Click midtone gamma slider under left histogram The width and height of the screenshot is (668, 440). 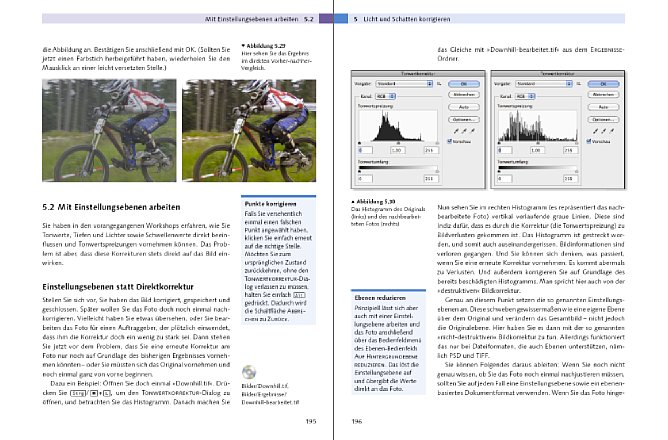pos(398,143)
